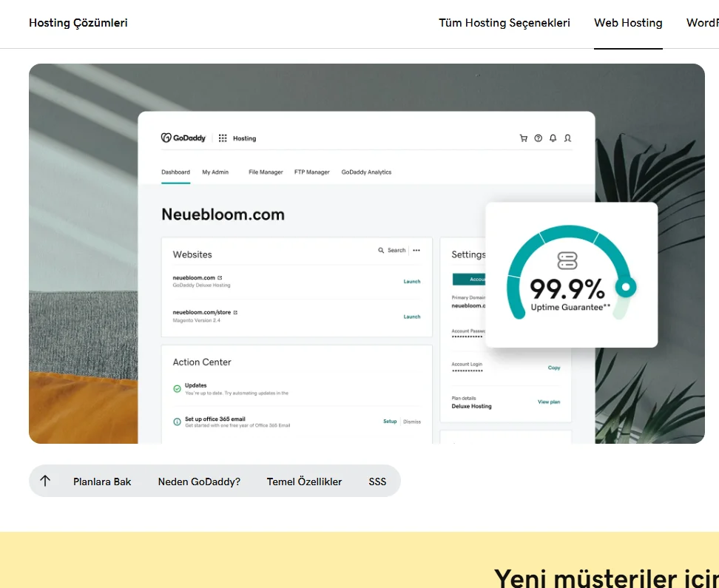The height and width of the screenshot is (588, 719).
Task: Click the external link icon beside neuebloom.com/store
Action: 235,312
